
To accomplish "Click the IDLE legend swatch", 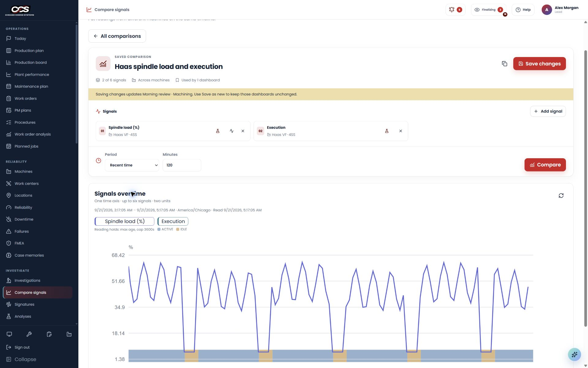I will pos(178,229).
